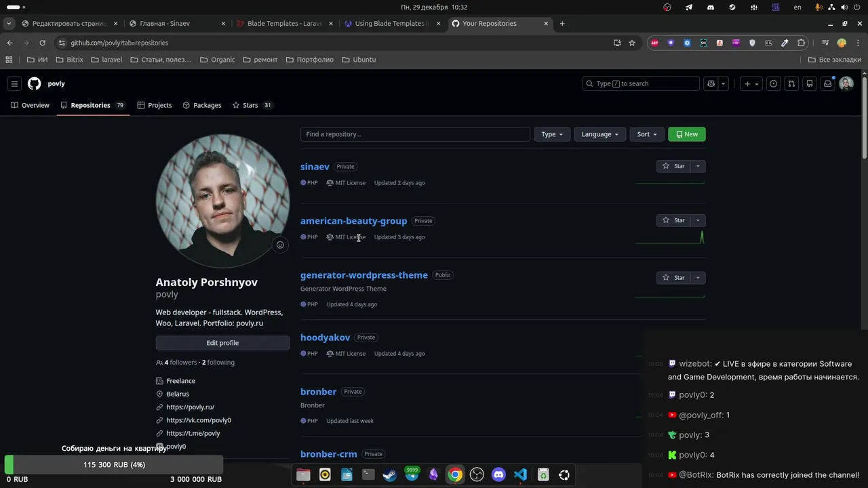Open Copilot dropdown arrow next to Copilot icon
868x488 pixels.
[x=724, y=83]
